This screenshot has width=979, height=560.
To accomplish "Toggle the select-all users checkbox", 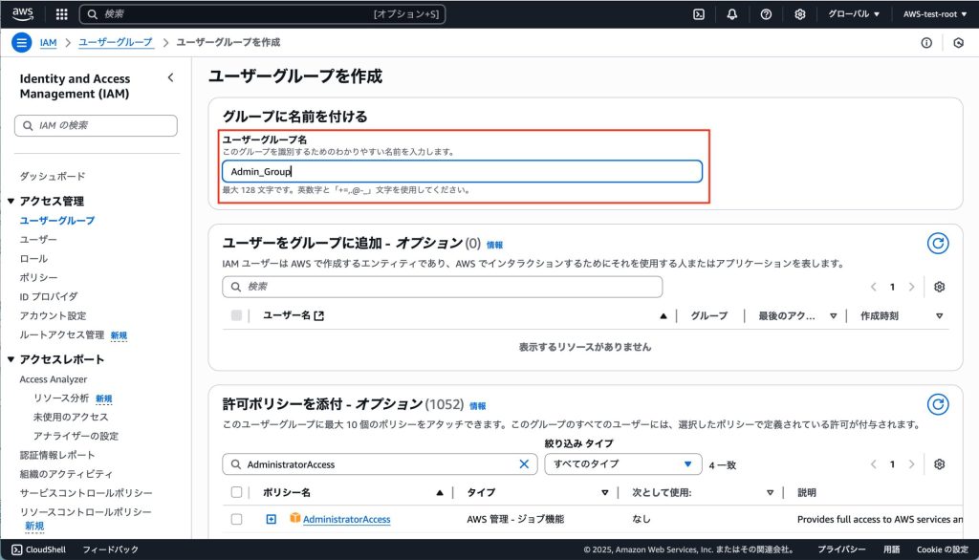I will [236, 315].
